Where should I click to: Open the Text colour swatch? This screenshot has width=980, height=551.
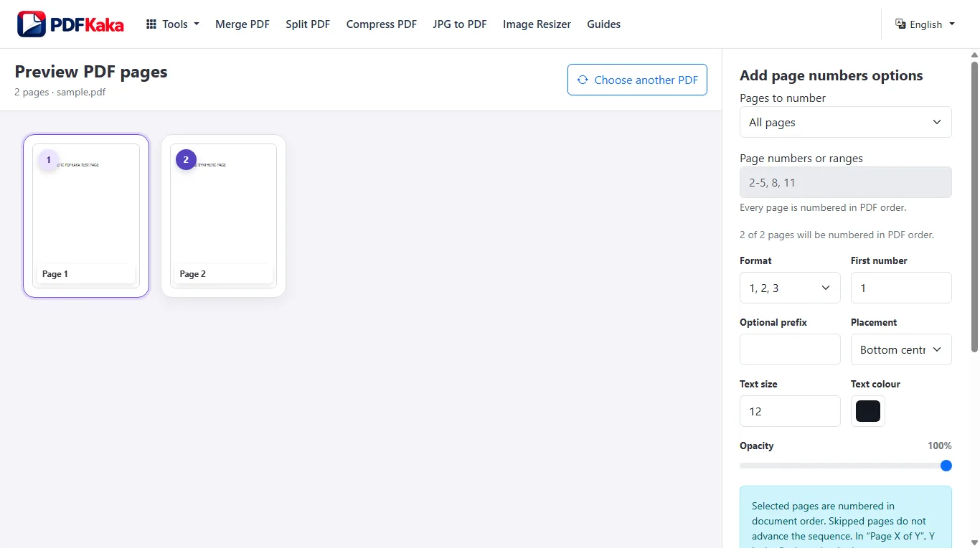868,411
